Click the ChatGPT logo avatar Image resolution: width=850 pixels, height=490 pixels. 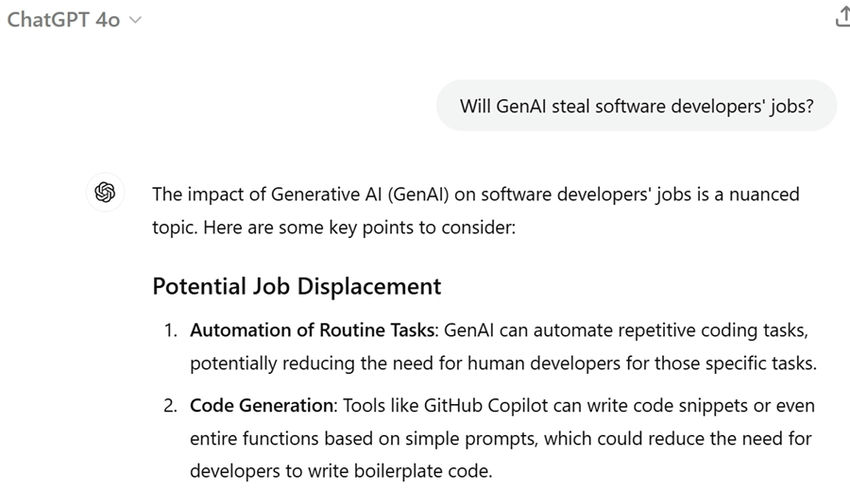105,193
